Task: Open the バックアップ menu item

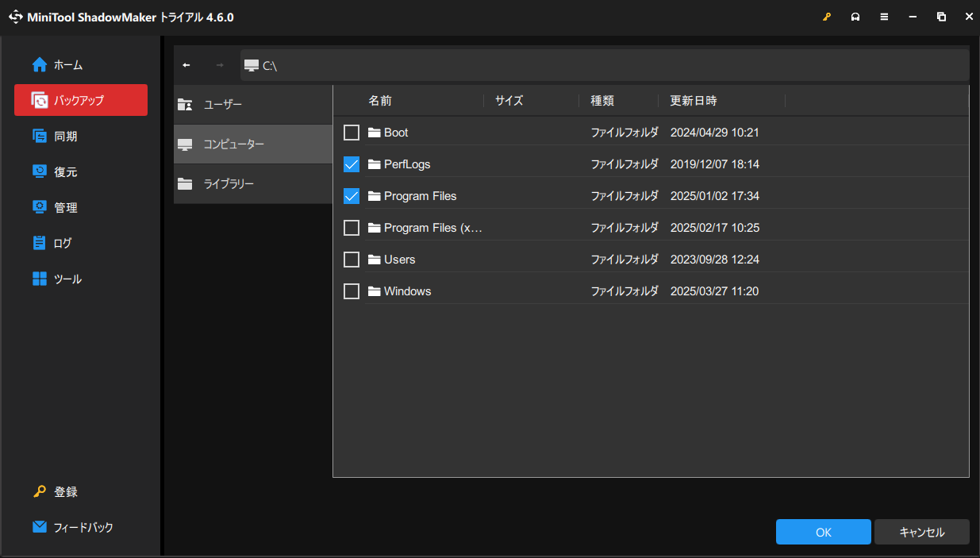Action: click(x=81, y=100)
